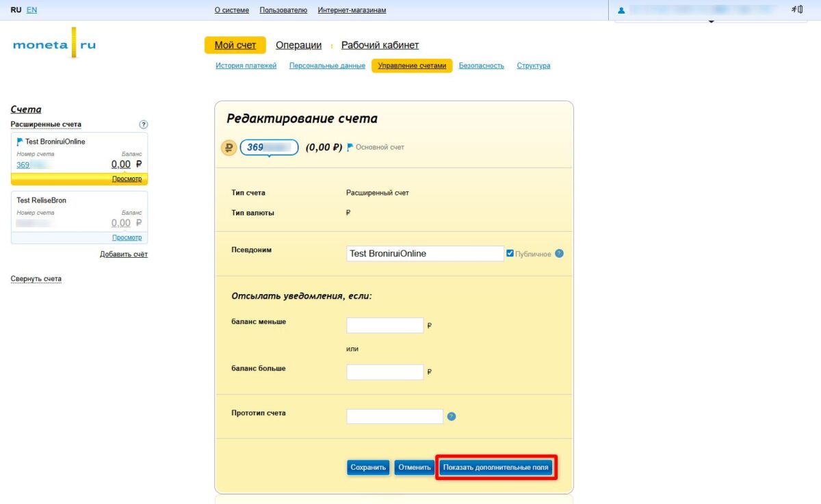Click Просмотр on Test BroniruiOnline account
The image size is (821, 504).
(127, 179)
